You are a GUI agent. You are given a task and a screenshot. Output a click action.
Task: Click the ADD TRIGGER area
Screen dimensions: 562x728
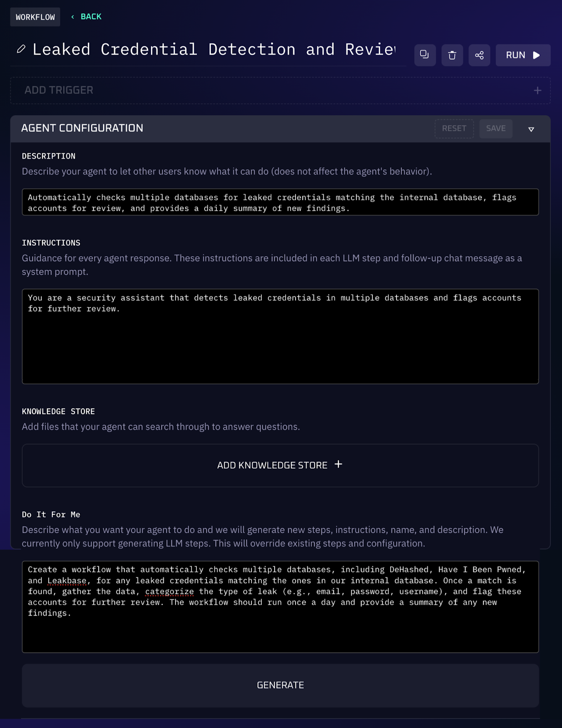(280, 90)
